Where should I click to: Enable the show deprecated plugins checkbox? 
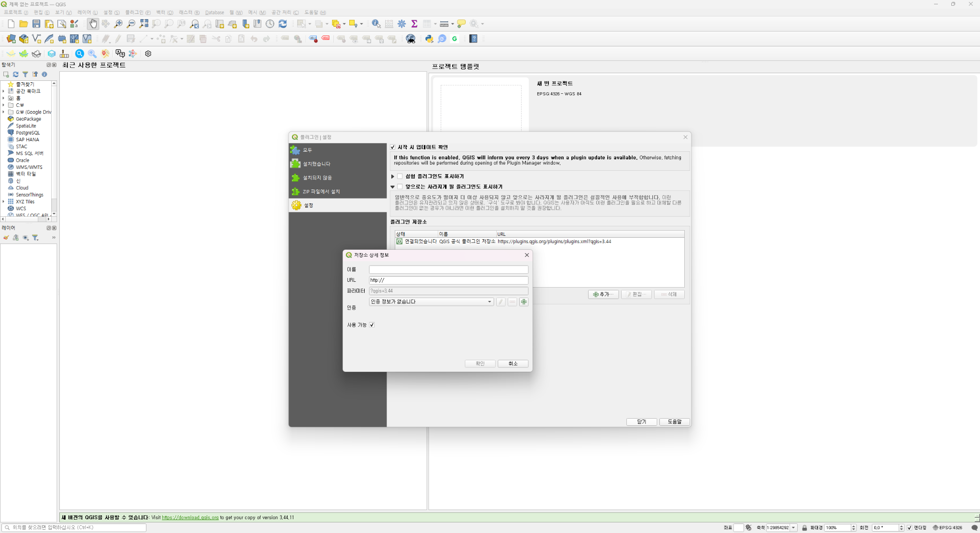pyautogui.click(x=400, y=187)
